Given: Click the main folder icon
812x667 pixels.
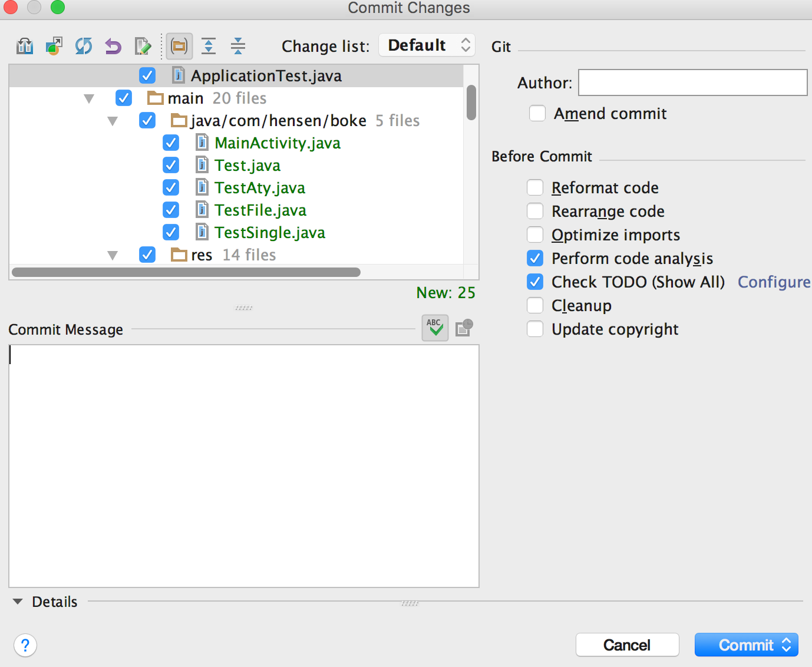Looking at the screenshot, I should (x=156, y=98).
